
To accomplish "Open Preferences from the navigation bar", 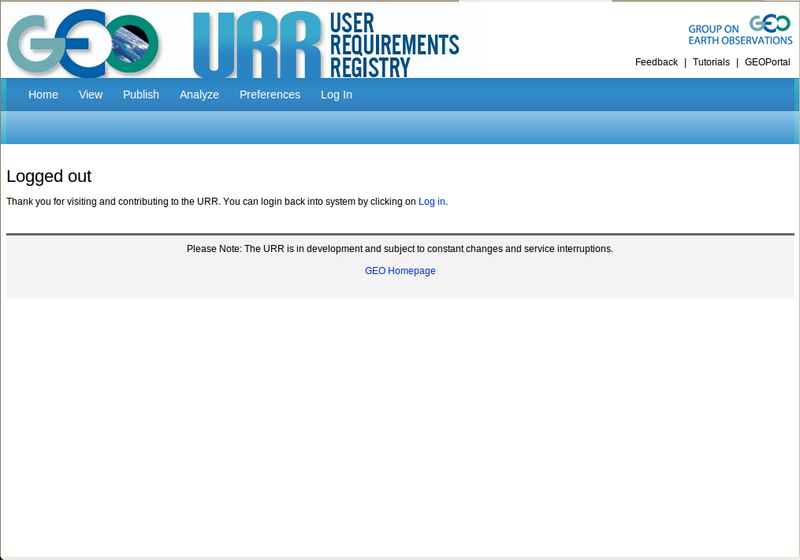I will coord(270,95).
